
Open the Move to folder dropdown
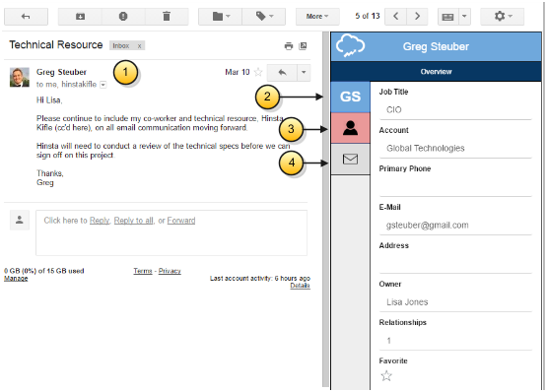point(221,17)
